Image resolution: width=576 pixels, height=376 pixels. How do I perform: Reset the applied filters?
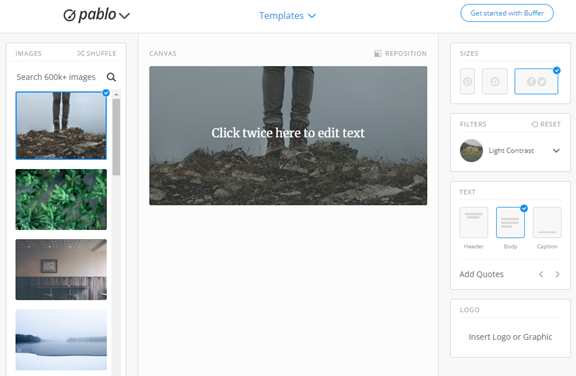pos(546,124)
